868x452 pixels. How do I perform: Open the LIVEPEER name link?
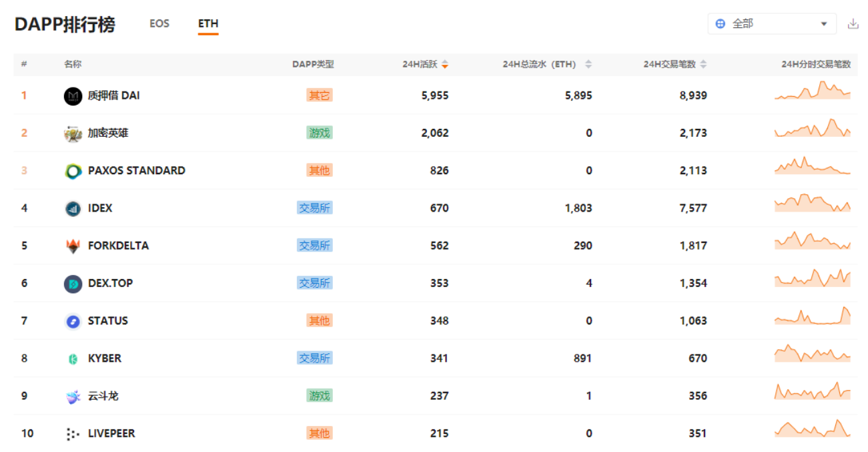click(x=111, y=433)
